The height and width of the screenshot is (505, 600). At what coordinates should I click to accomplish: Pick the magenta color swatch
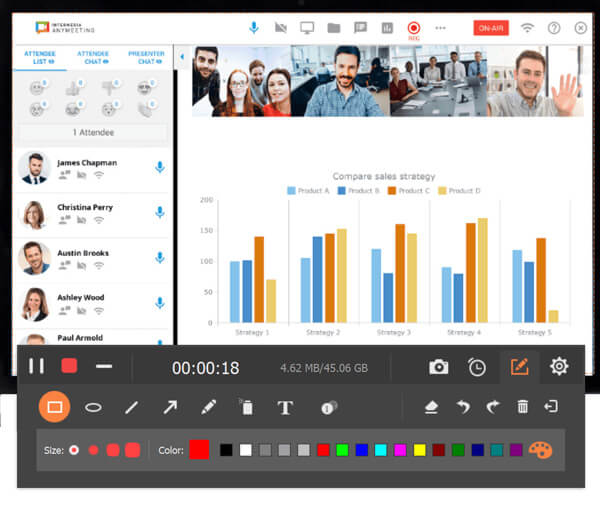click(x=400, y=450)
